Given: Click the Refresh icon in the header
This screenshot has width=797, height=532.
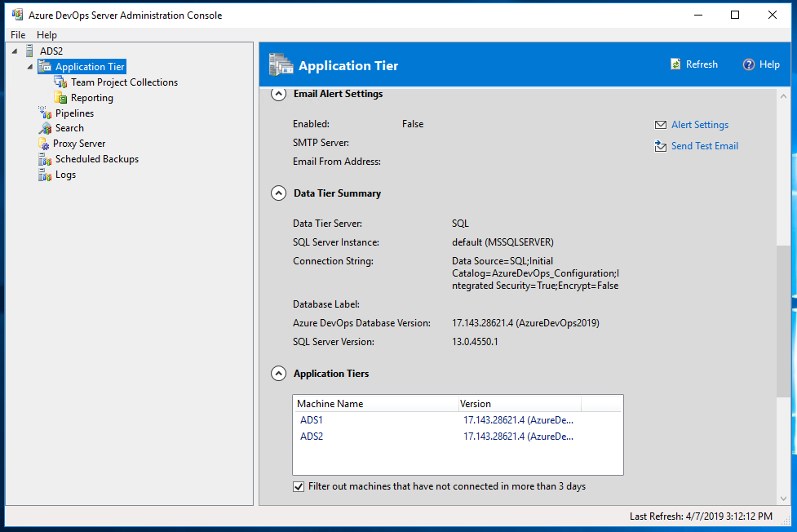Looking at the screenshot, I should (x=675, y=64).
